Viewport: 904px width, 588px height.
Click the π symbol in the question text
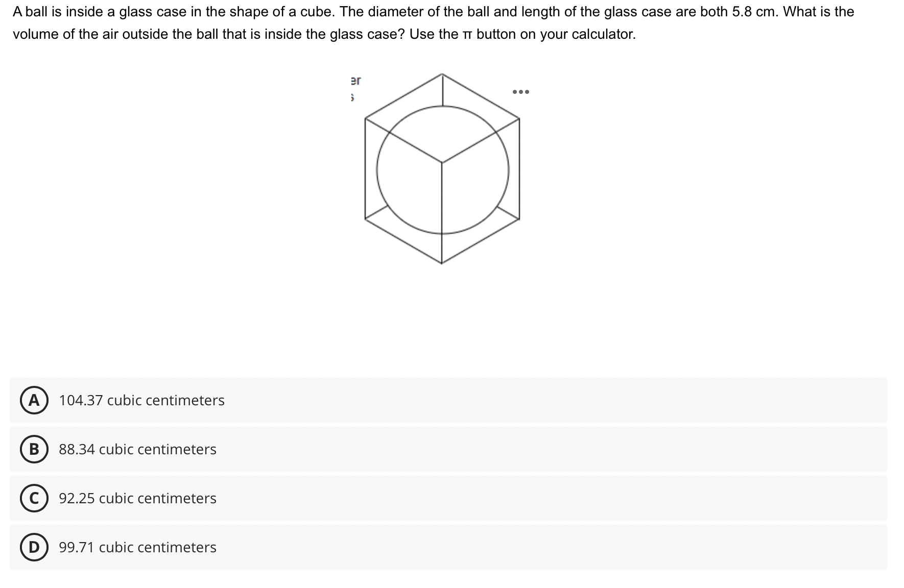[x=468, y=35]
